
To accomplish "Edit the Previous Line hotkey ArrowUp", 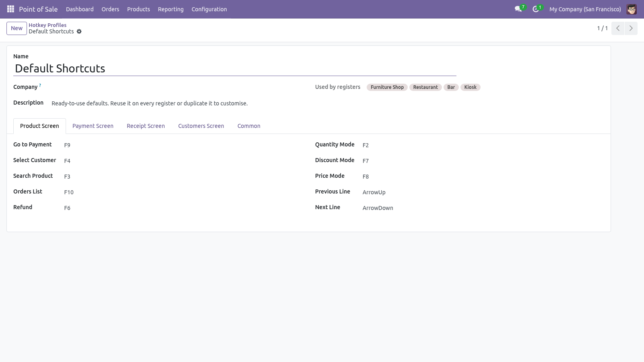I will 483,192.
